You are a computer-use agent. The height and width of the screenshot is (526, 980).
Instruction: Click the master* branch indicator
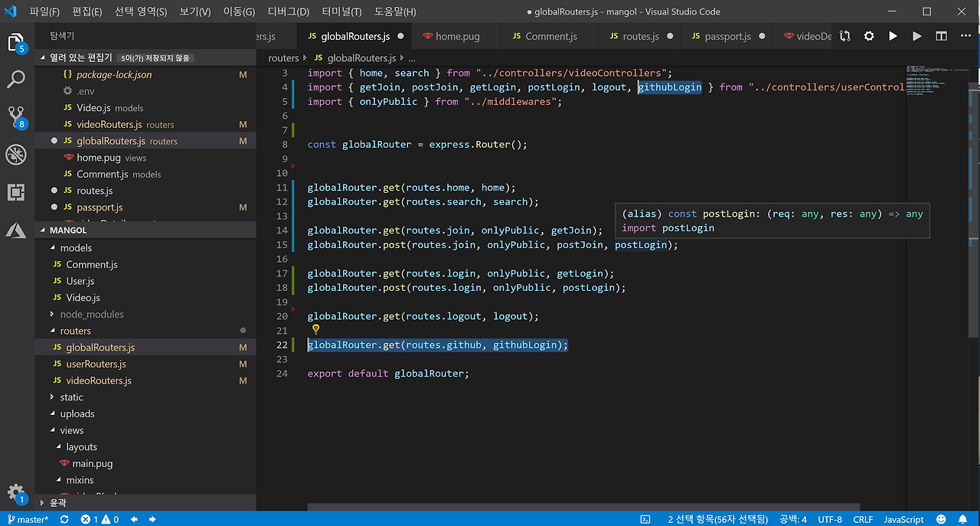tap(28, 519)
